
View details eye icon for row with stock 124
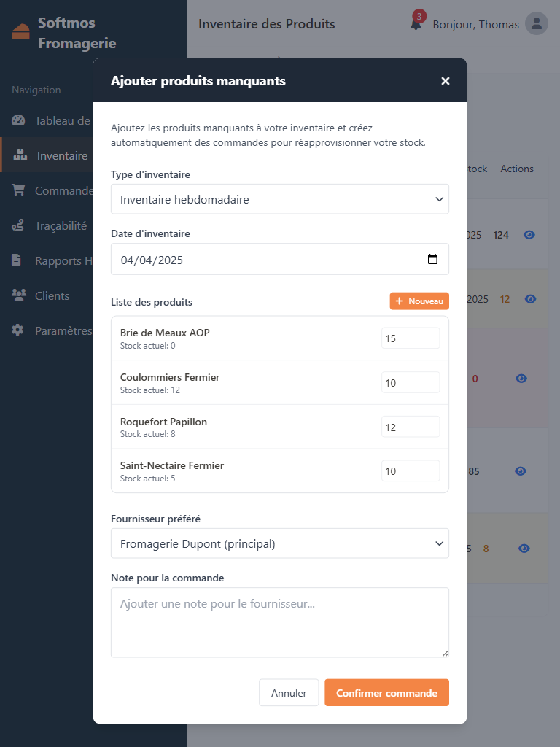tap(529, 235)
